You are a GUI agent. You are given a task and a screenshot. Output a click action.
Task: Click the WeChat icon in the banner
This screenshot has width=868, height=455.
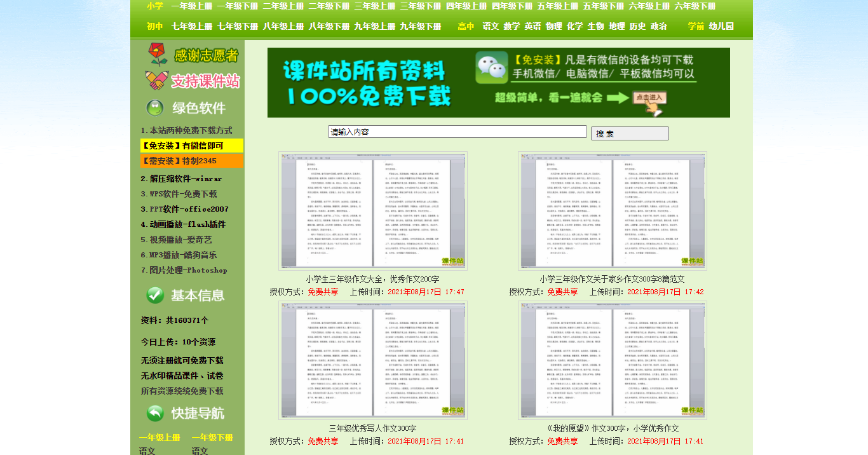(x=490, y=66)
